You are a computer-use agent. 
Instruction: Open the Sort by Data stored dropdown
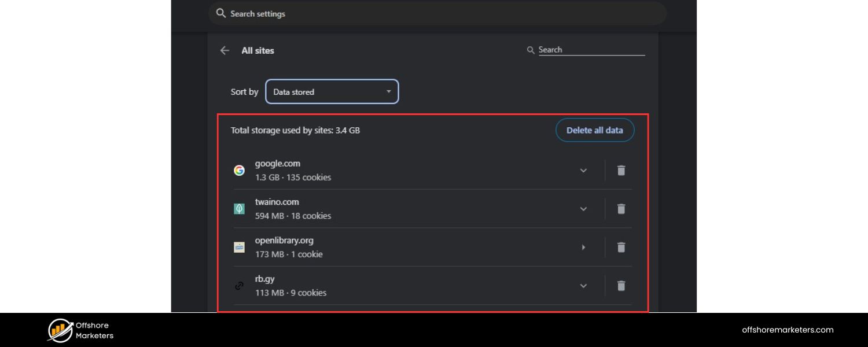coord(332,91)
